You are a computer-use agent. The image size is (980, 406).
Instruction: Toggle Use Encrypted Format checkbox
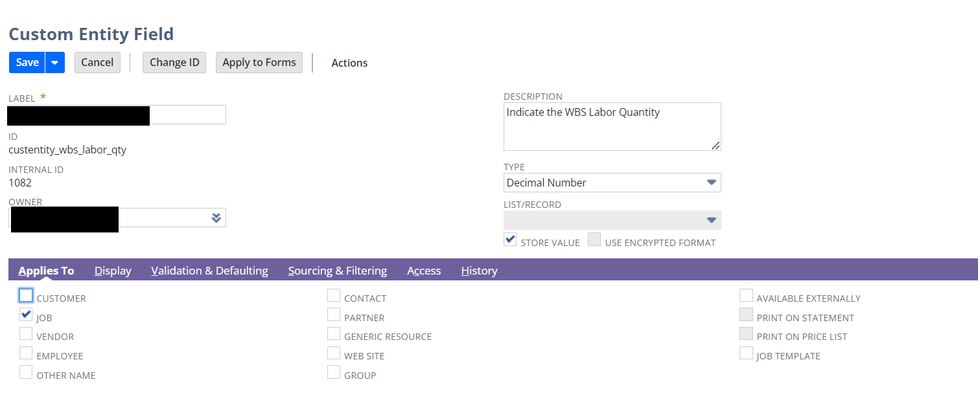pyautogui.click(x=594, y=240)
